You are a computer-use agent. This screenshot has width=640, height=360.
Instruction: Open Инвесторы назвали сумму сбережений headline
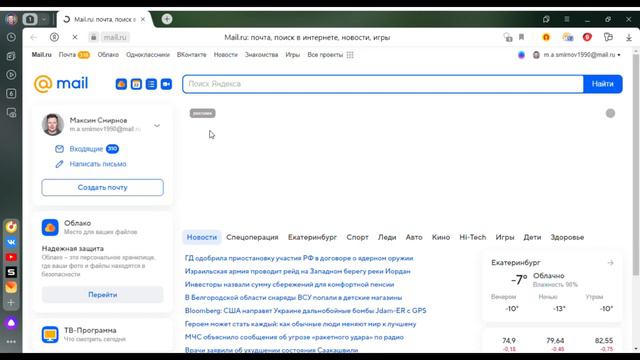point(289,284)
